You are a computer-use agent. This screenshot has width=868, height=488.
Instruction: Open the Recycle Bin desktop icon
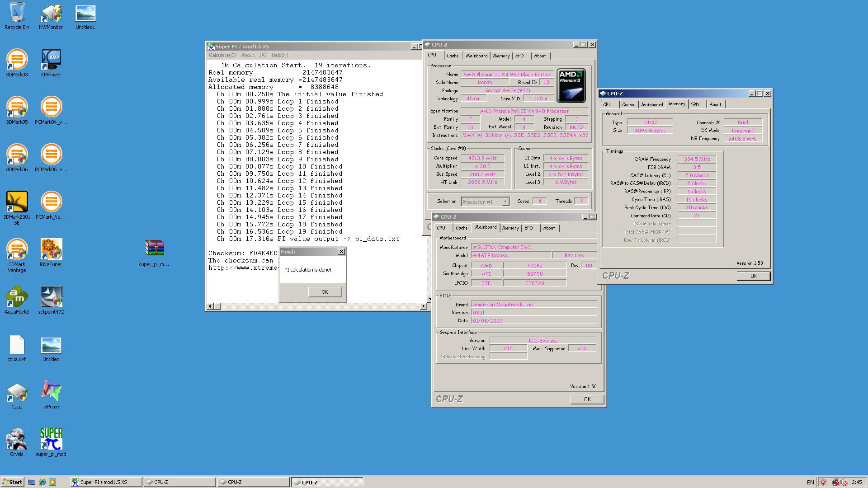pyautogui.click(x=17, y=16)
